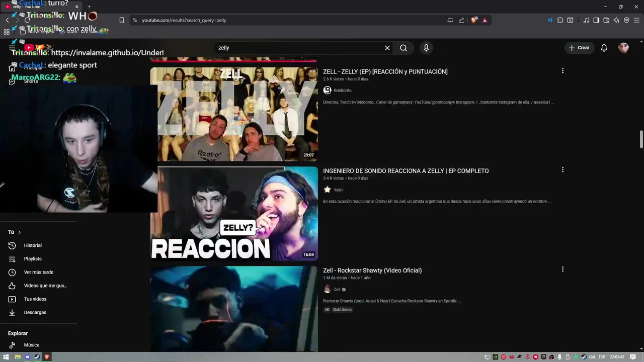Bookmark this page with bookmark icon

(122, 20)
